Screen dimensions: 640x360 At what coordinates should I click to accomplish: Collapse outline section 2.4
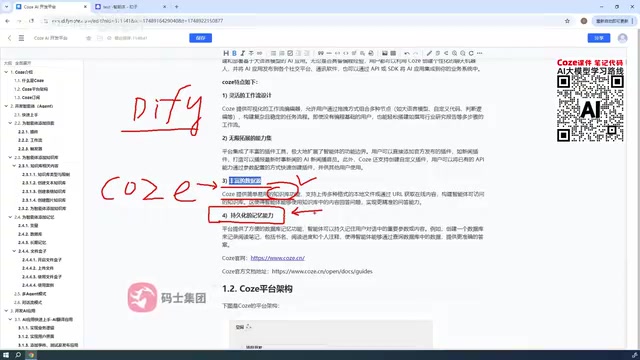pyautogui.click(x=10, y=217)
